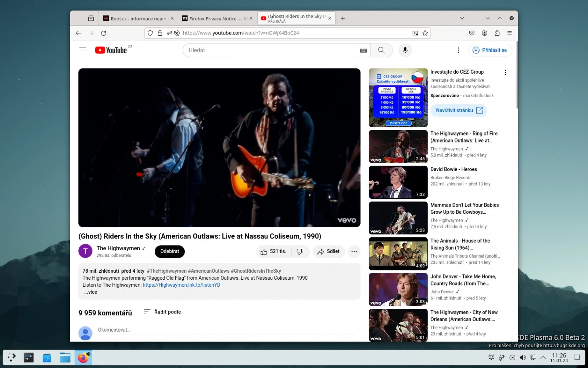Bookmark this page with the star

click(425, 33)
